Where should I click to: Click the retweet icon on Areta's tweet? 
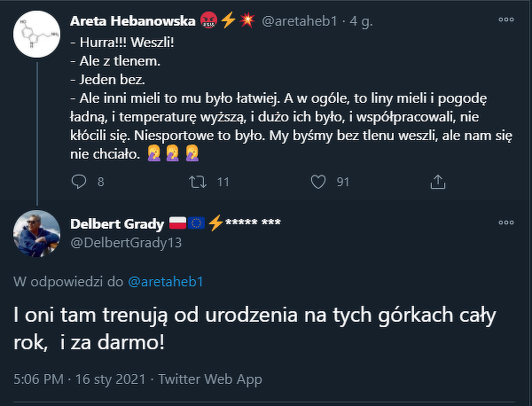click(x=198, y=182)
